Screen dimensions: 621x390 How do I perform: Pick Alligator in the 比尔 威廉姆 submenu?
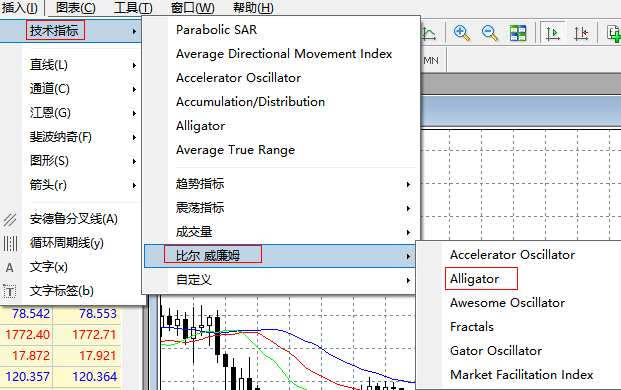474,279
